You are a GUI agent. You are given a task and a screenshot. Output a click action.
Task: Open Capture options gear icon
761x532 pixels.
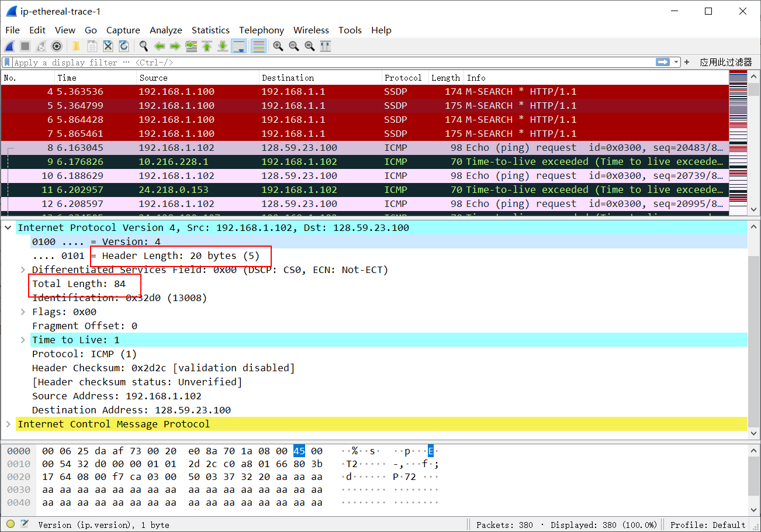click(57, 46)
